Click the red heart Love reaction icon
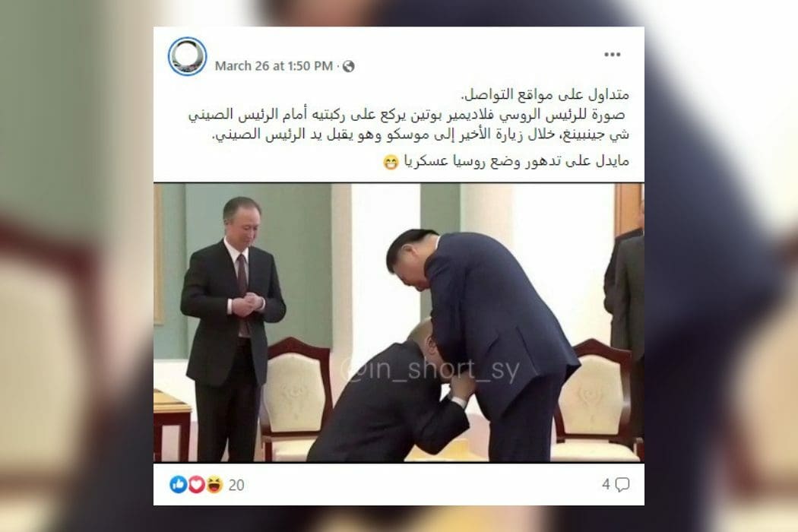This screenshot has height=532, width=798. tap(196, 484)
